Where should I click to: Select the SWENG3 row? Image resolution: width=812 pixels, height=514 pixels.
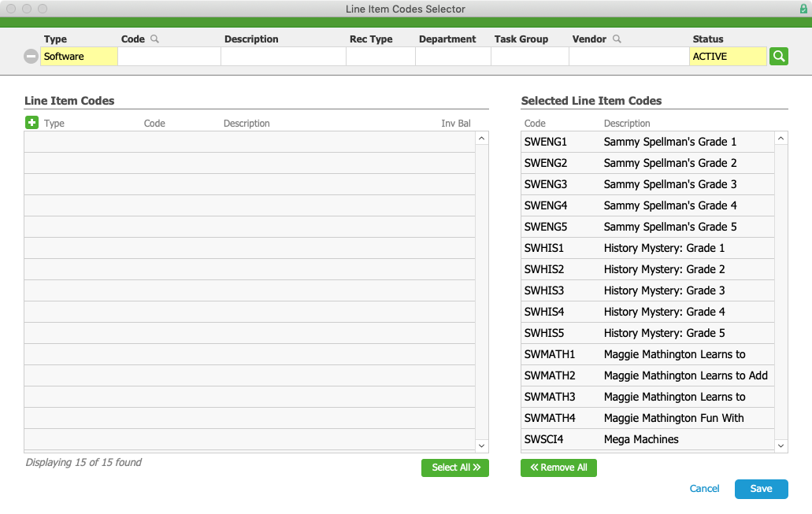[647, 184]
